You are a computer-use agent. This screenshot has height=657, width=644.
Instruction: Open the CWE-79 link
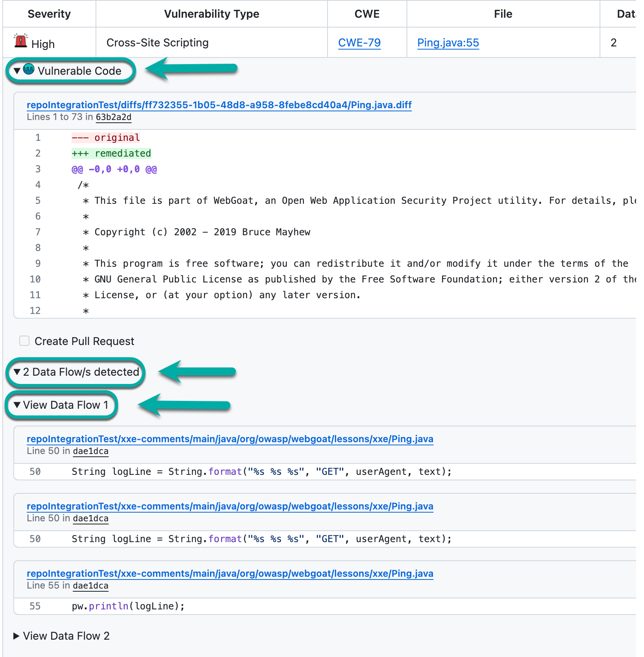point(359,42)
